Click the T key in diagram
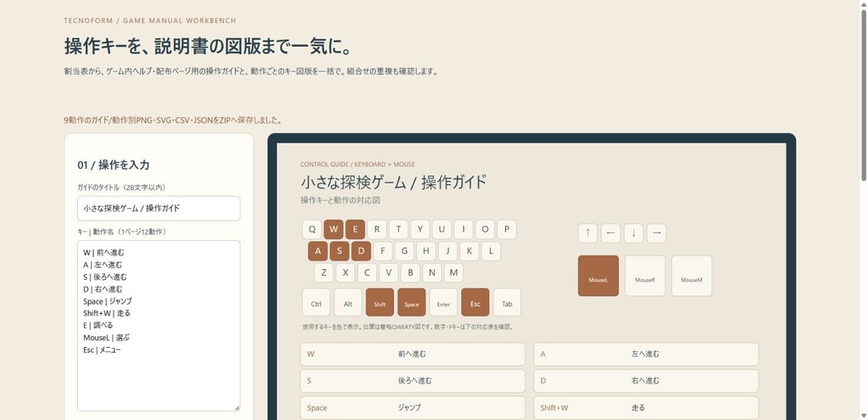This screenshot has width=868, height=420. pos(398,229)
